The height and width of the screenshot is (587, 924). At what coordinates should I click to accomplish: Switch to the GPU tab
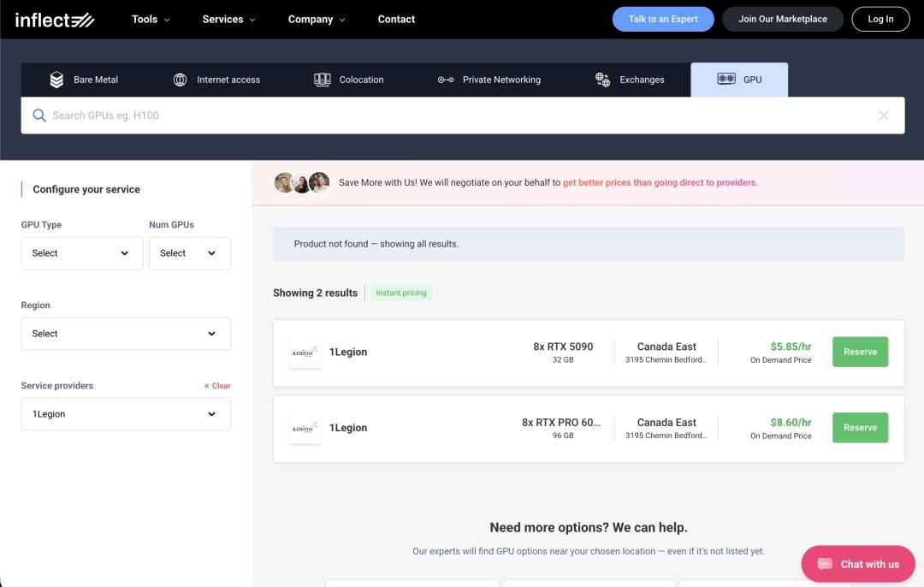[x=739, y=80]
